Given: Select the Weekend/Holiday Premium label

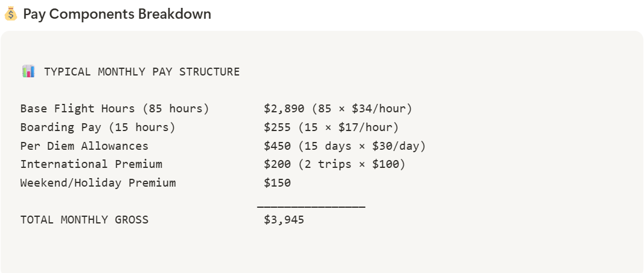Looking at the screenshot, I should coord(98,182).
